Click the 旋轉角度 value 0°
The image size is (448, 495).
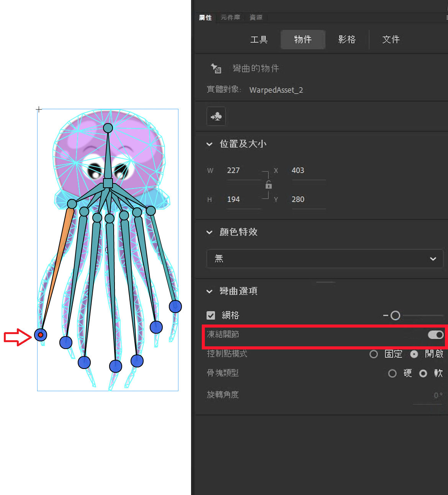pos(438,395)
